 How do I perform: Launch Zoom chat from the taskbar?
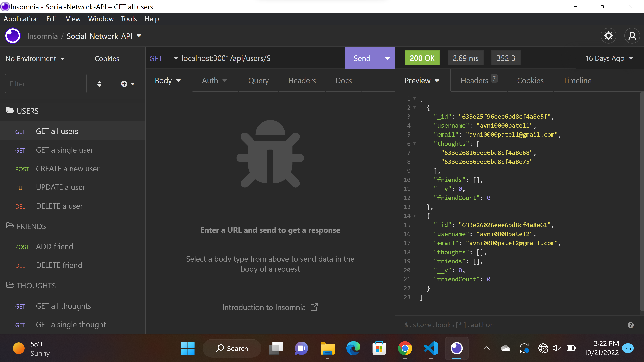tap(301, 348)
